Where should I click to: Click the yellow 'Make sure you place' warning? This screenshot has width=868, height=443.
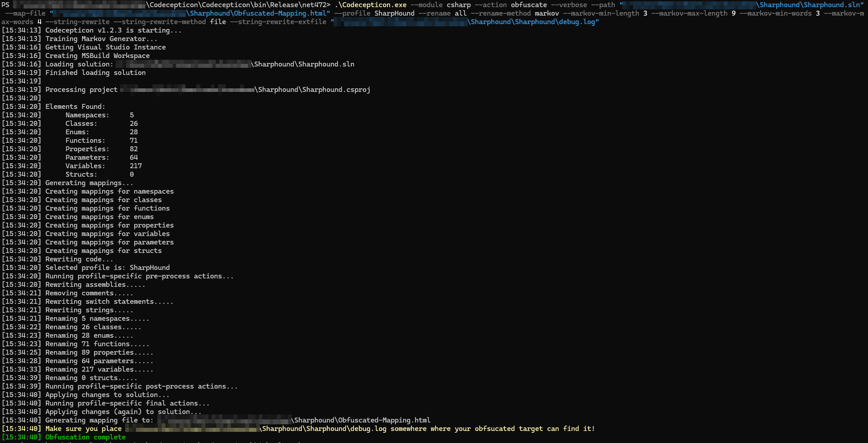83,429
